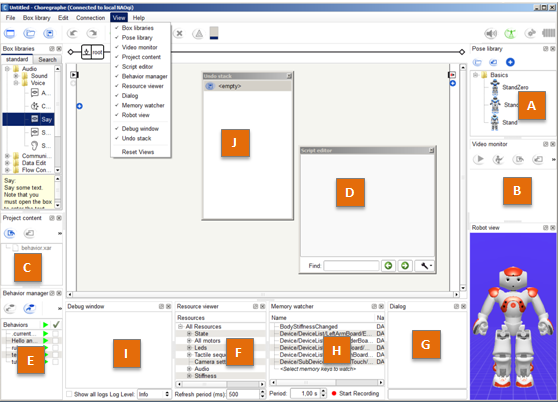This screenshot has height=409, width=559.
Task: Click the green animation mode robot icon
Action: point(510,34)
